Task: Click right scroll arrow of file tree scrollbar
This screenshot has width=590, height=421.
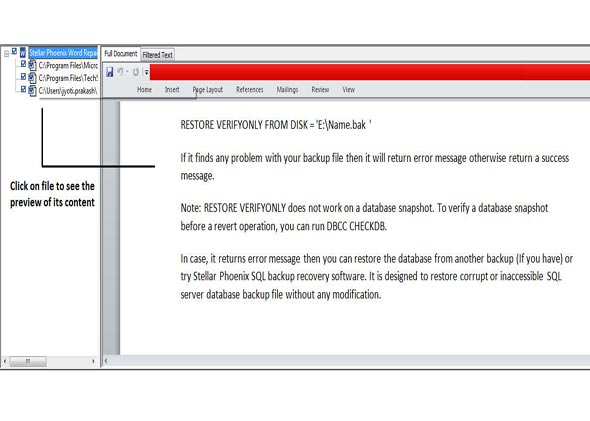Action: pos(93,361)
